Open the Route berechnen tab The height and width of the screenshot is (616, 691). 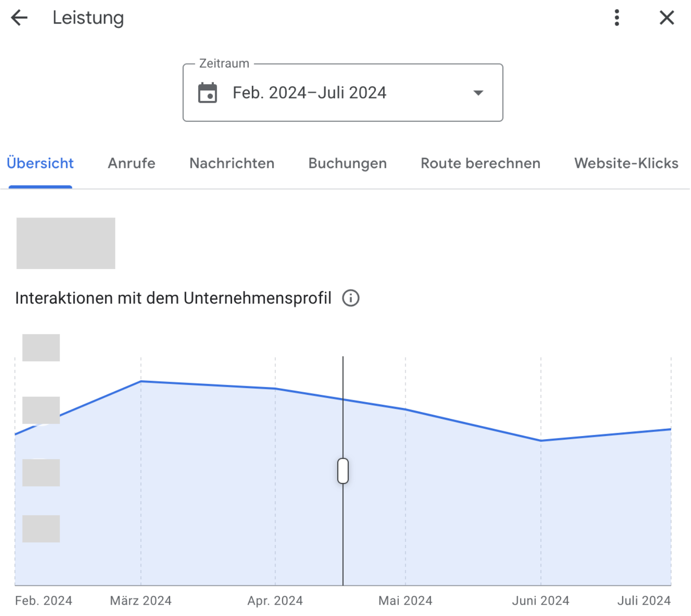(x=481, y=163)
